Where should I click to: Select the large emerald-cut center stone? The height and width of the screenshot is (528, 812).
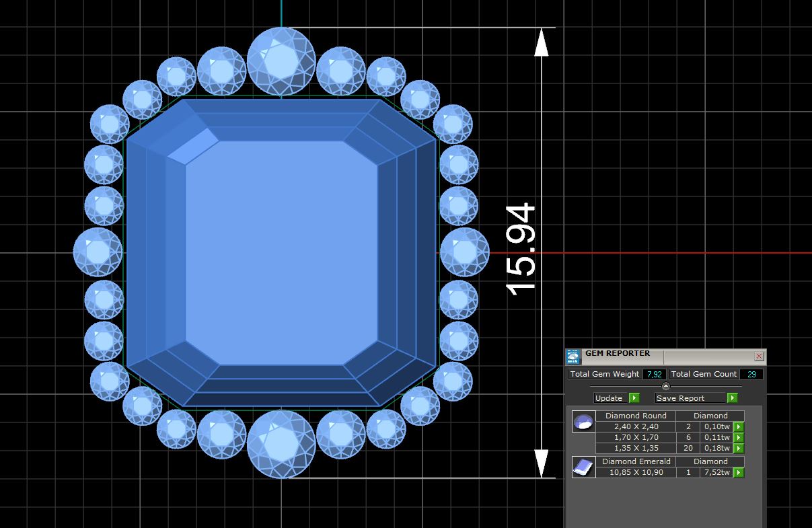(x=281, y=253)
